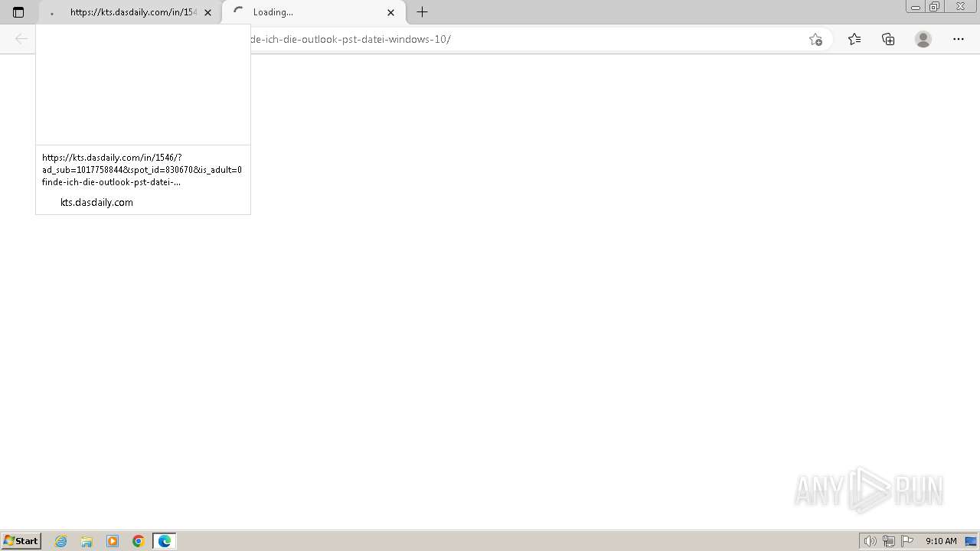The image size is (980, 551).
Task: Go back using the back arrow
Action: pos(21,39)
